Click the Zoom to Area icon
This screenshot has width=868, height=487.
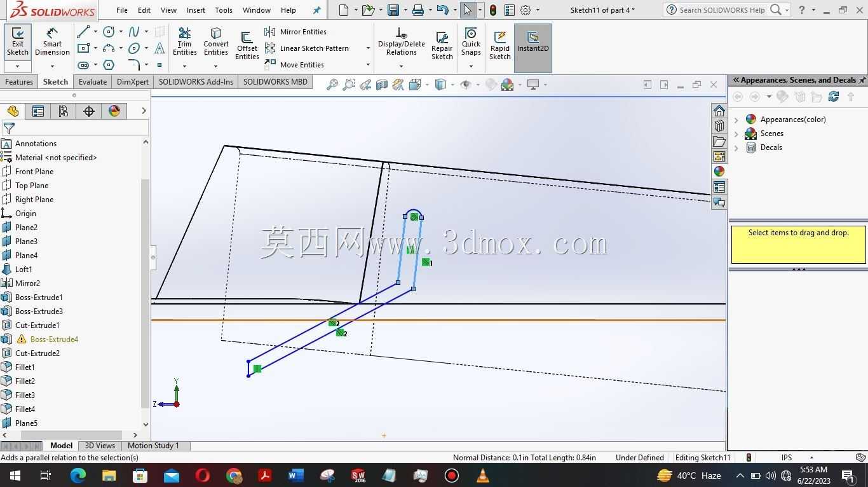(348, 85)
